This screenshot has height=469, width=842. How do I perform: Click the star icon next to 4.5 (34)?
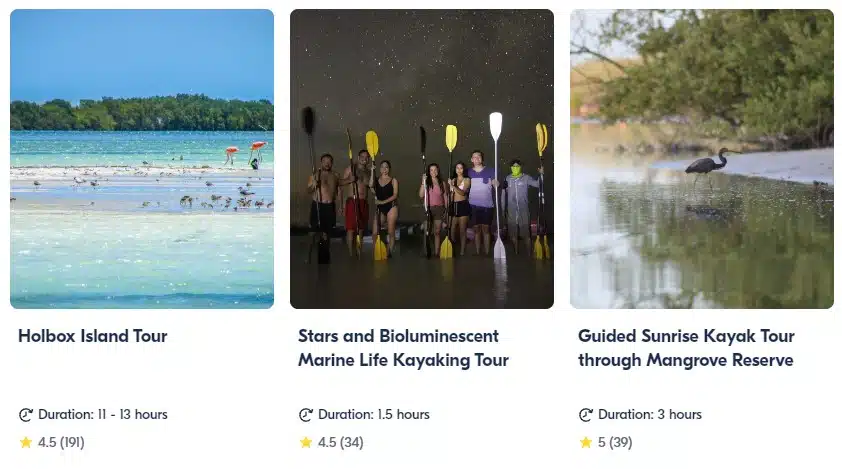[306, 442]
